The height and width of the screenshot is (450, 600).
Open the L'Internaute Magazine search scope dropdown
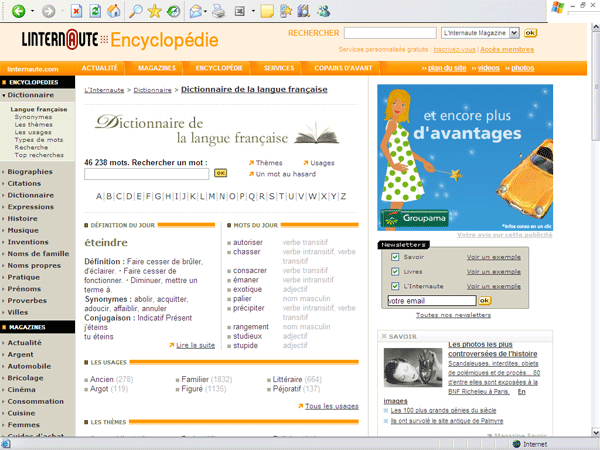(x=514, y=33)
